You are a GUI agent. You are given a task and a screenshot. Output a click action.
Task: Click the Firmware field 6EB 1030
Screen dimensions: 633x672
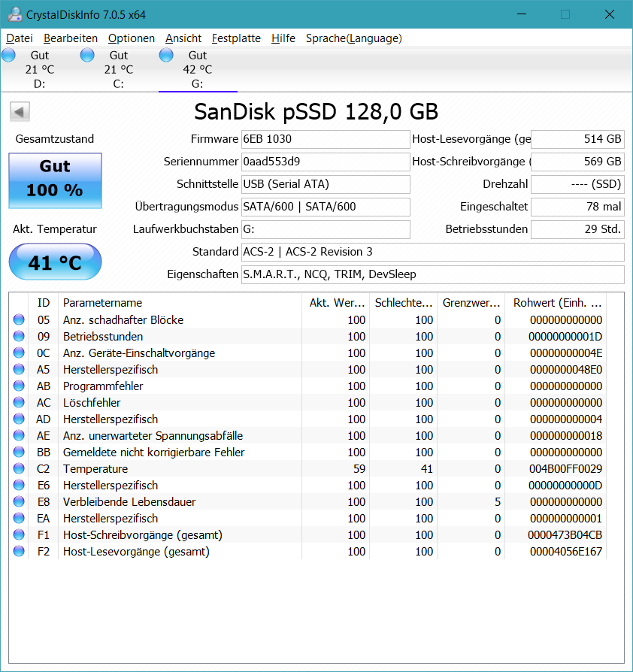[x=326, y=139]
